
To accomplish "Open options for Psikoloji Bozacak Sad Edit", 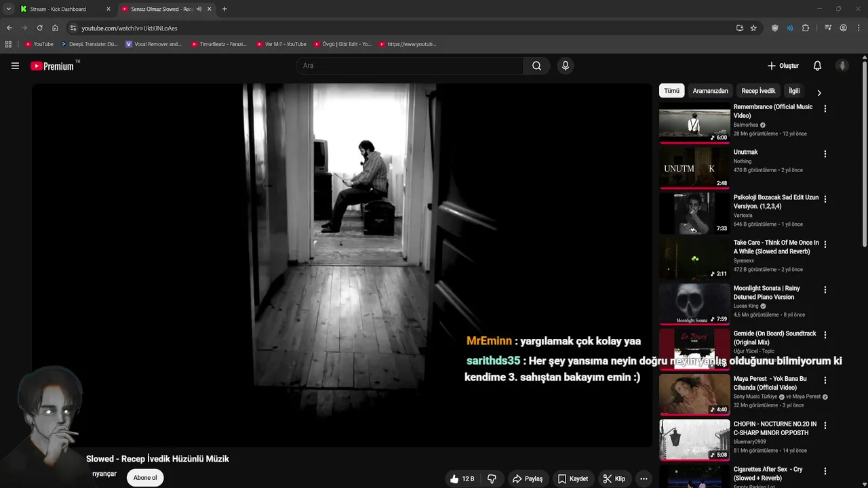I will (x=825, y=199).
